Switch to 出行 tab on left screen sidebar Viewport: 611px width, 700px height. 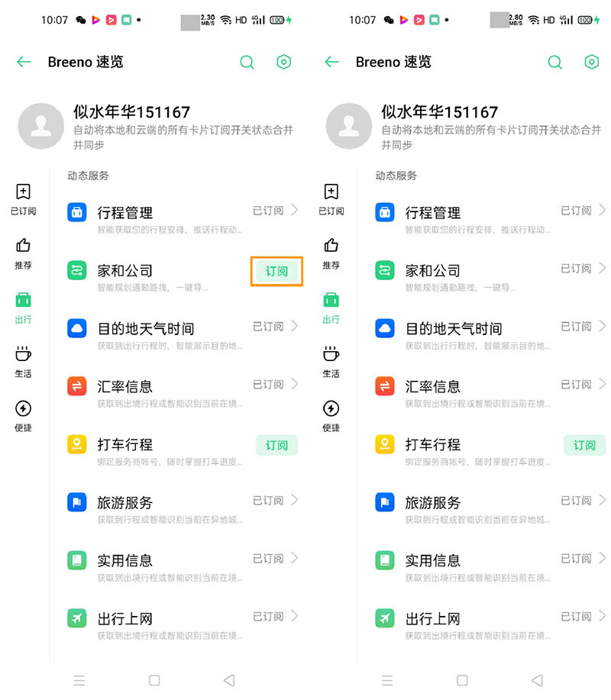[x=23, y=308]
